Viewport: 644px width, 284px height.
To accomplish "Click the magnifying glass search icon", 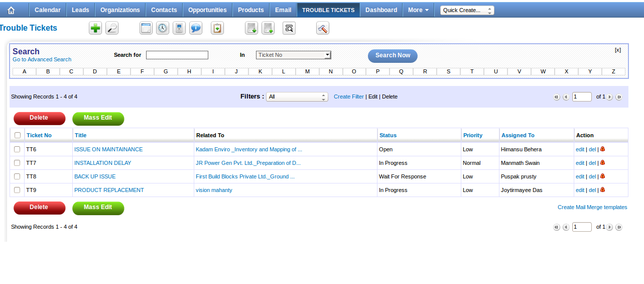I will pos(112,28).
